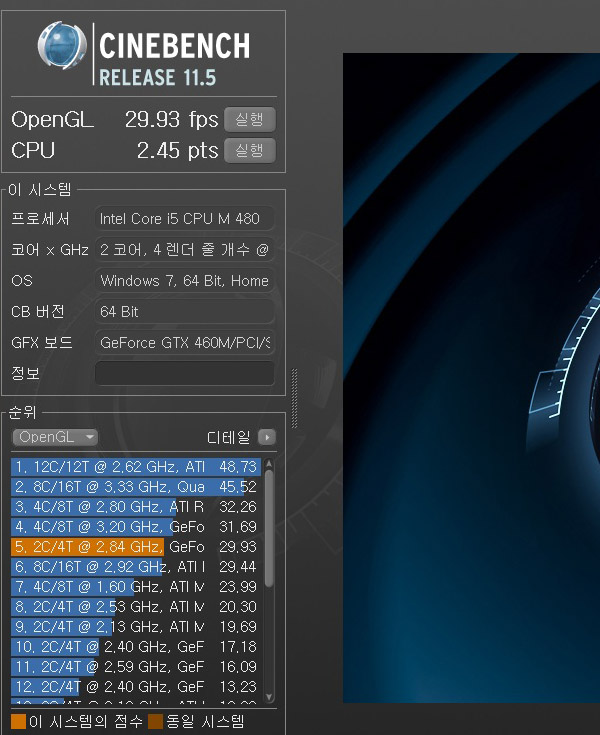The image size is (600, 735).
Task: Select ranking row 9. 2C/4T @ 2.13 GHz
Action: (x=136, y=627)
